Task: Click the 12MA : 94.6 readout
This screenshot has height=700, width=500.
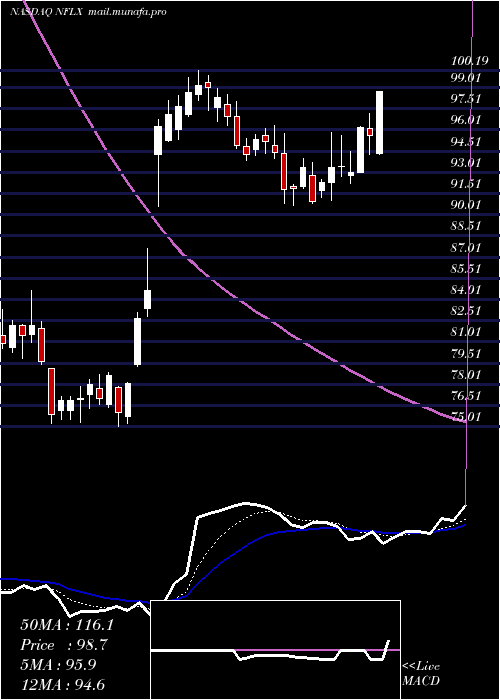Action: coord(63,684)
